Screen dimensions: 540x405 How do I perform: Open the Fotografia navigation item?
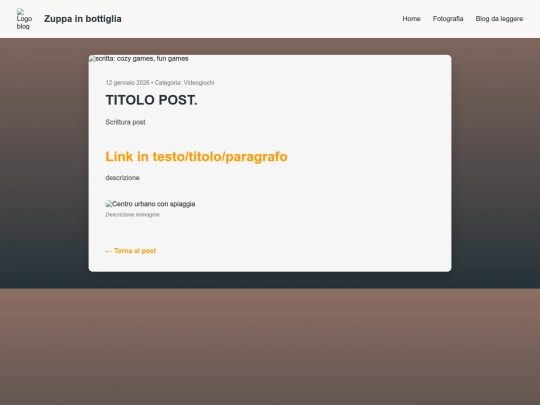(448, 19)
